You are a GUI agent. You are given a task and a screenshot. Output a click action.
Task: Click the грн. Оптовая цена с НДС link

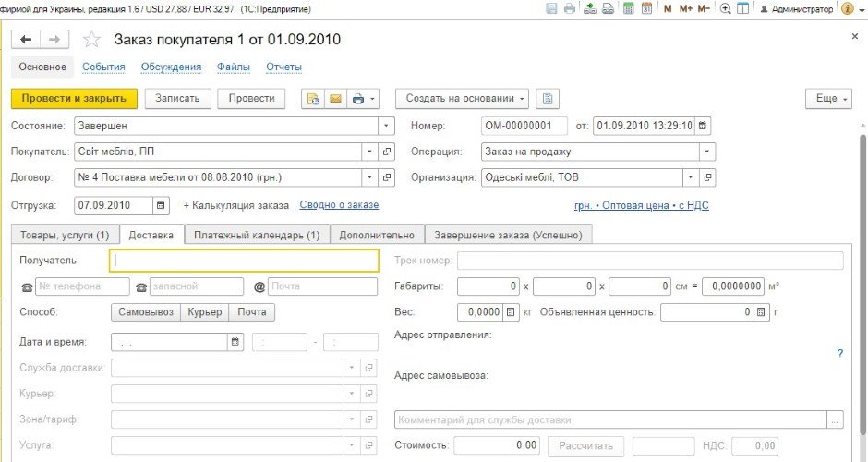642,205
